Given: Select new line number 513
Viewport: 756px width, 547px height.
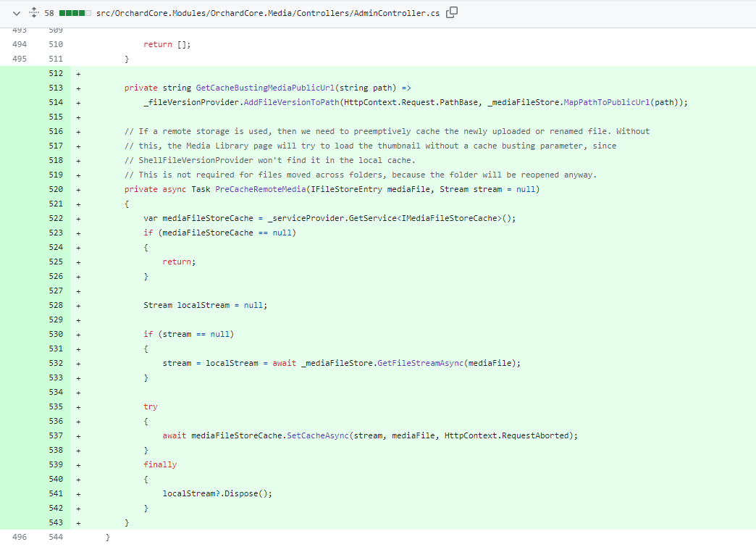Looking at the screenshot, I should [x=56, y=88].
